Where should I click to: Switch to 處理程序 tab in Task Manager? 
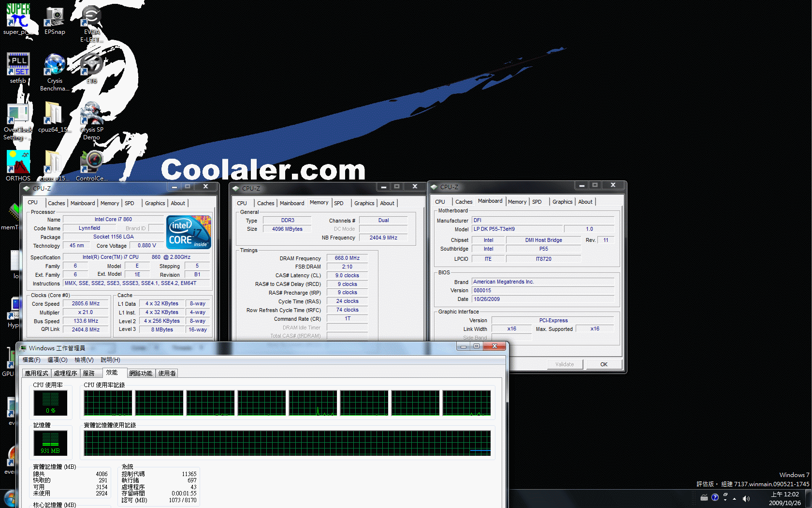point(66,373)
